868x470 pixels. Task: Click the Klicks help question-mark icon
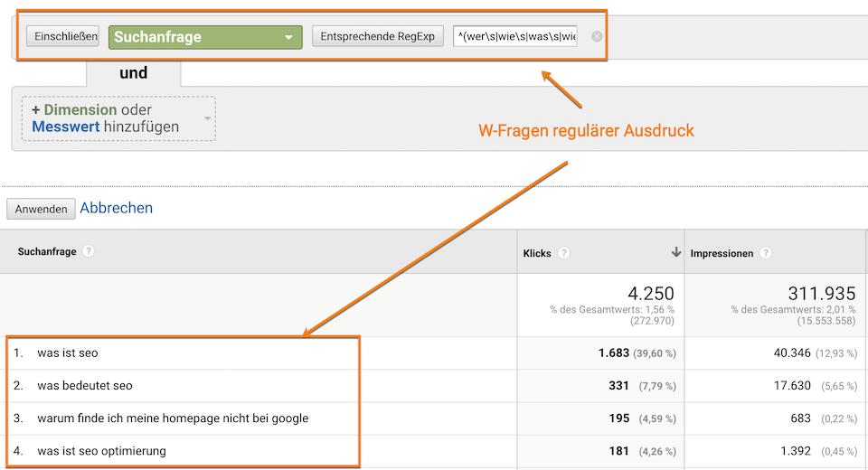563,253
